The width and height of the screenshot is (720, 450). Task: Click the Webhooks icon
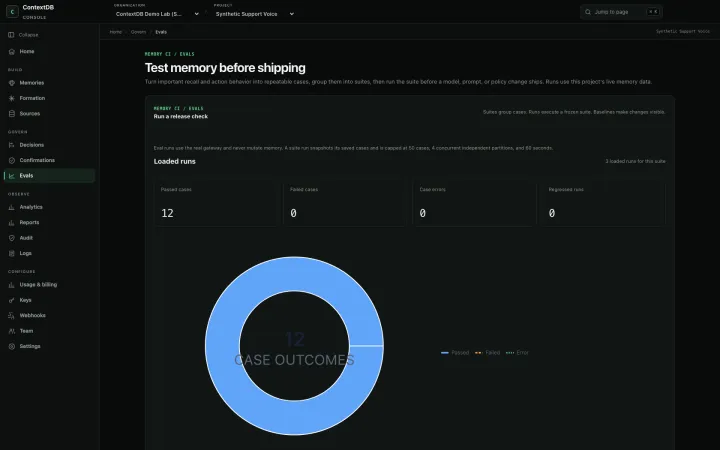point(11,315)
